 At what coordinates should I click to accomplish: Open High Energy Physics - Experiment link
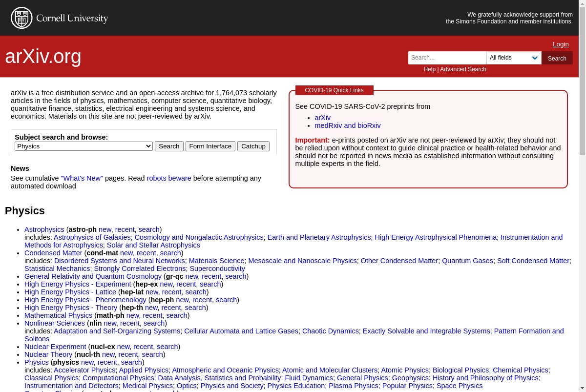(x=78, y=284)
